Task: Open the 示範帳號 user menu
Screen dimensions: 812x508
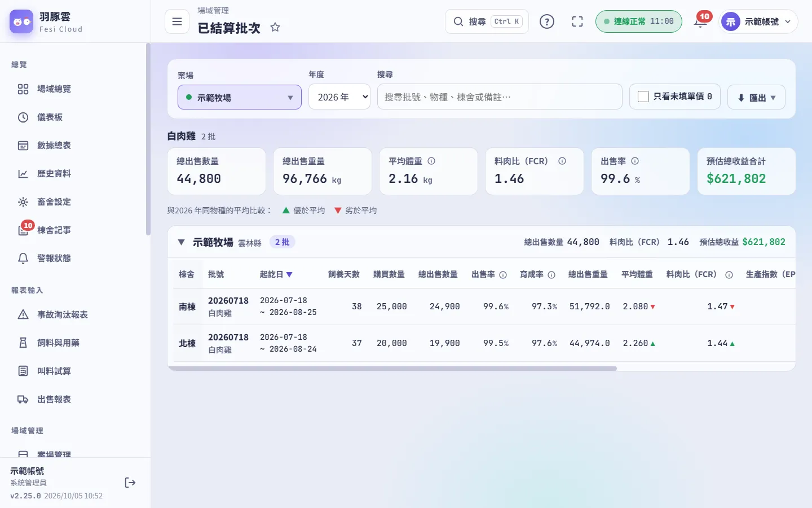Action: coord(758,21)
